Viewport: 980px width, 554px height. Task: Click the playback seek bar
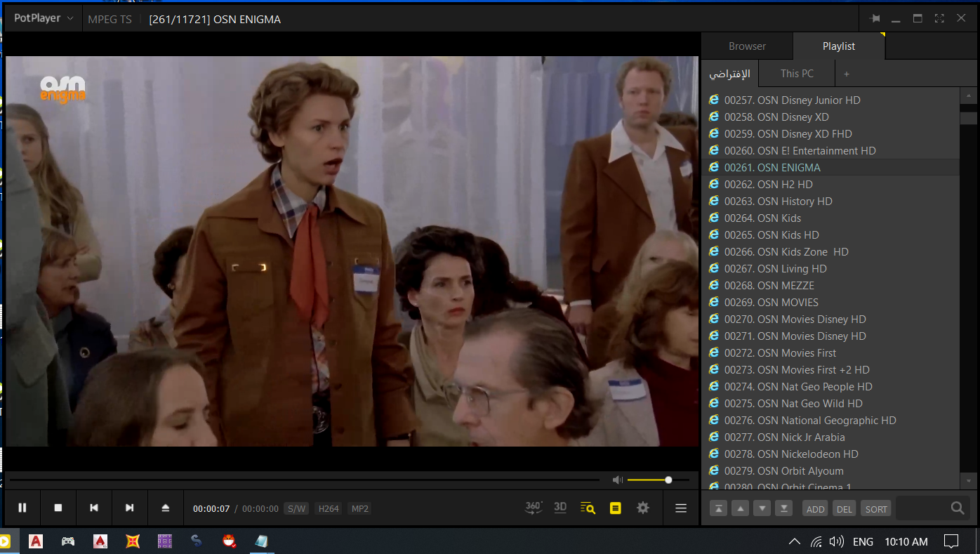coord(305,480)
